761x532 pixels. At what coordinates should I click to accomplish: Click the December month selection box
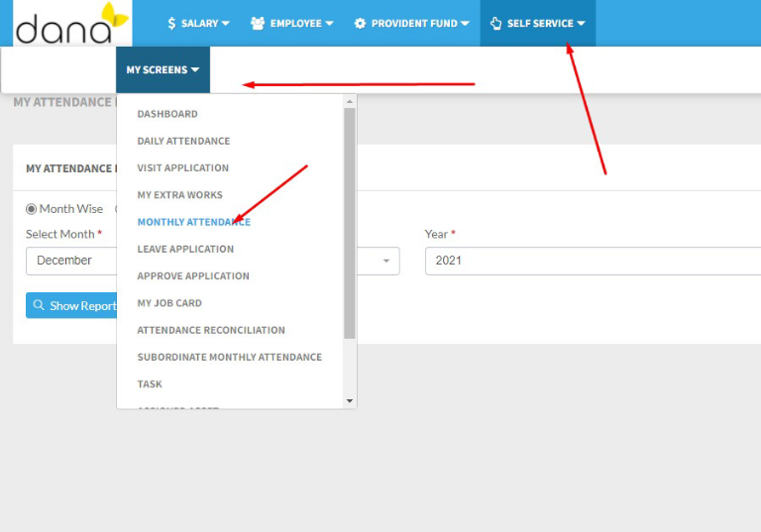pos(213,261)
